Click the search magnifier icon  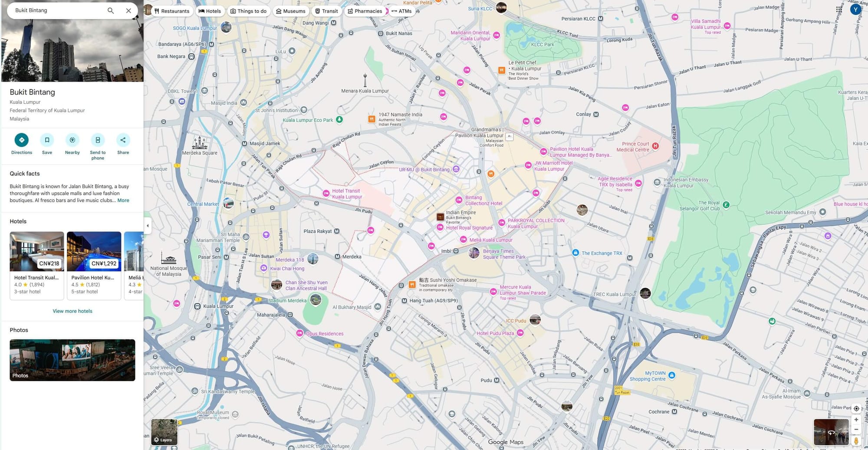(111, 10)
